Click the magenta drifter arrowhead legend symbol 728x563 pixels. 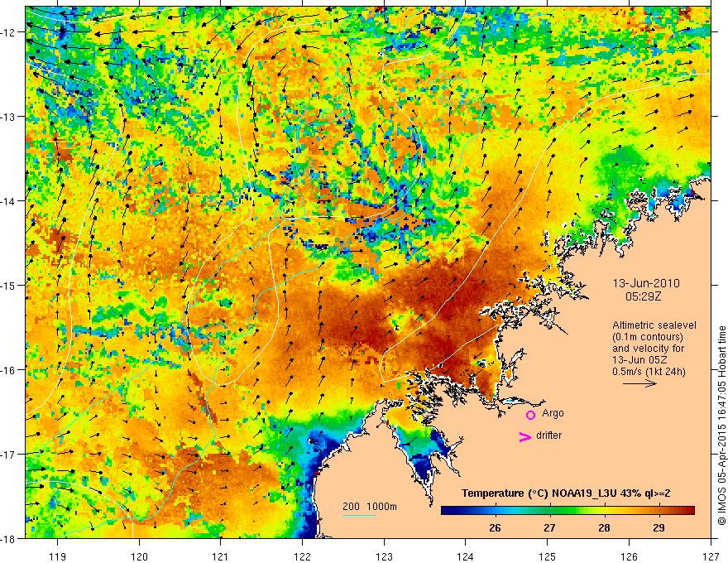click(x=525, y=436)
